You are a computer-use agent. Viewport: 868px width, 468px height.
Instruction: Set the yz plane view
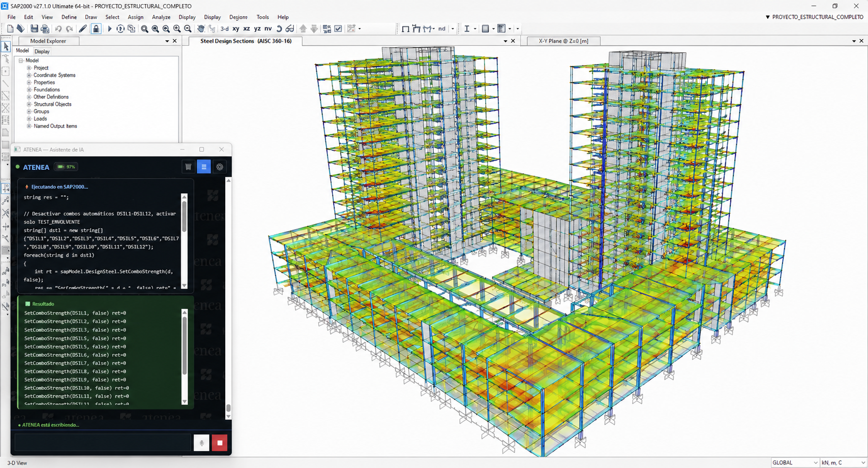click(257, 29)
